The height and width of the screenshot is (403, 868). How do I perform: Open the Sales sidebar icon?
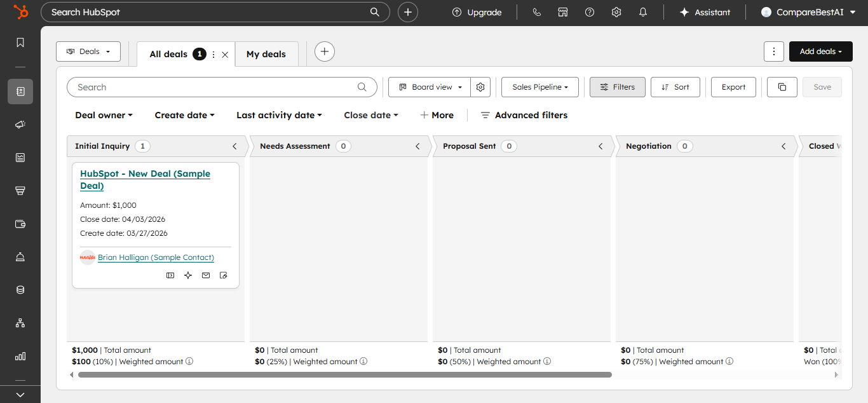coord(20,191)
